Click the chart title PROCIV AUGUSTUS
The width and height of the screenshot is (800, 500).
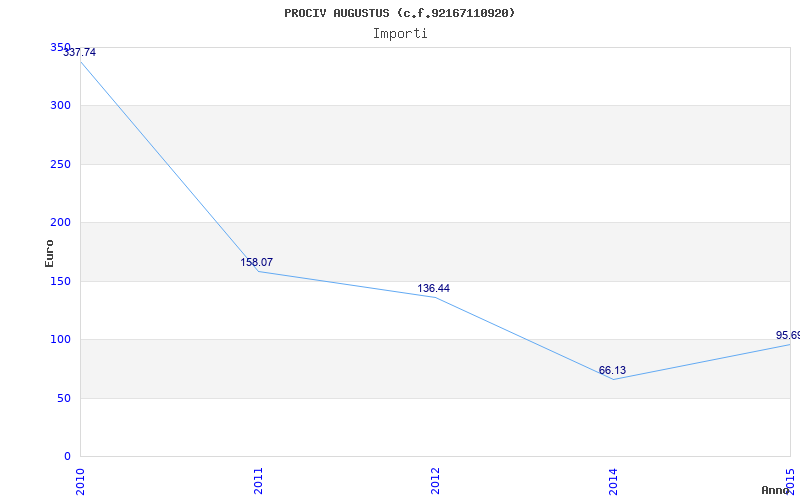(399, 13)
